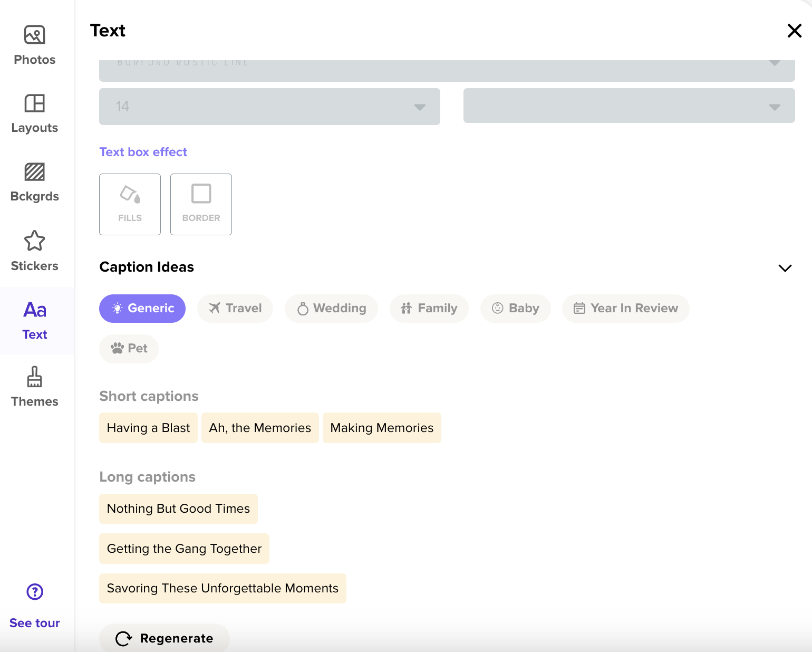Open the Bckgrds panel icon
Image resolution: width=812 pixels, height=652 pixels.
[x=35, y=172]
